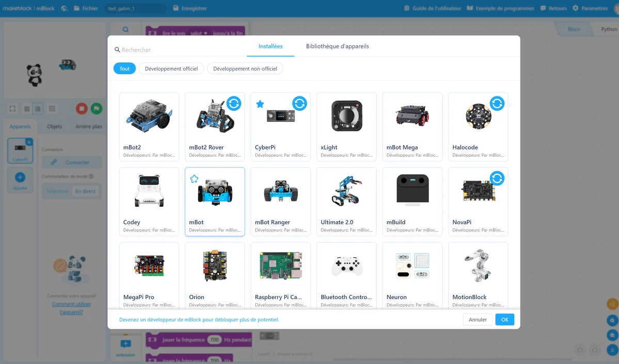Choose the Bluetooth Controller device card

[x=347, y=275]
